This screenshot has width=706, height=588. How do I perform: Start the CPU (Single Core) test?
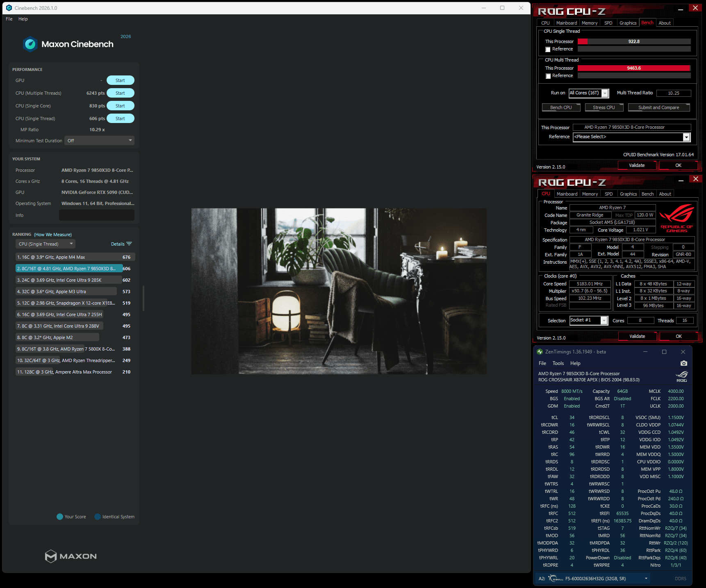point(120,106)
